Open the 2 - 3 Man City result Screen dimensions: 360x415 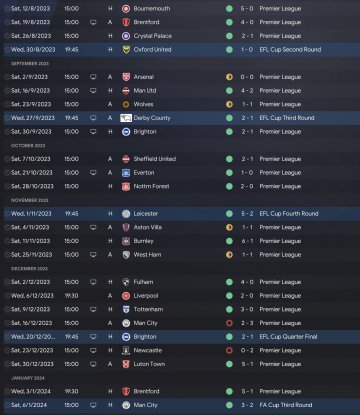click(x=247, y=323)
